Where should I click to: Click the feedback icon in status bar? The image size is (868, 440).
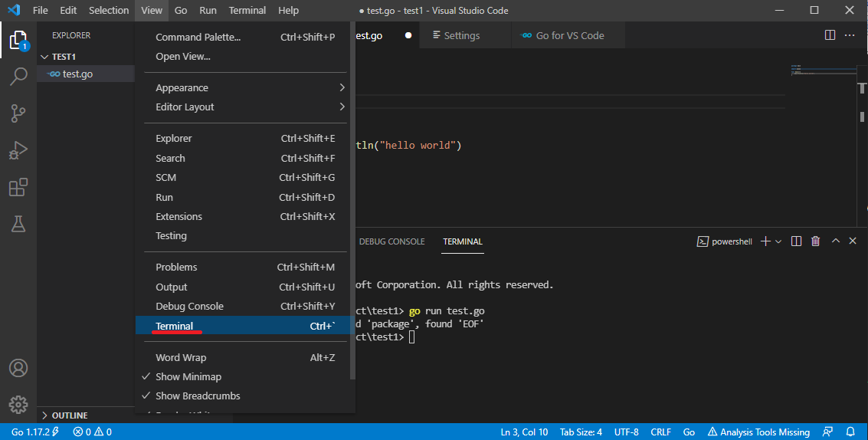tap(827, 431)
